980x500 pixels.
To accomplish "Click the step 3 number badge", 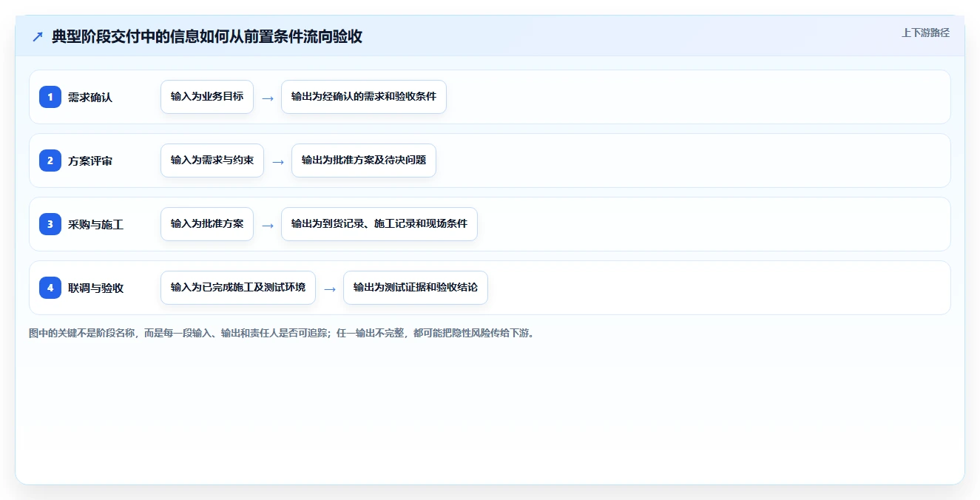I will [x=50, y=224].
